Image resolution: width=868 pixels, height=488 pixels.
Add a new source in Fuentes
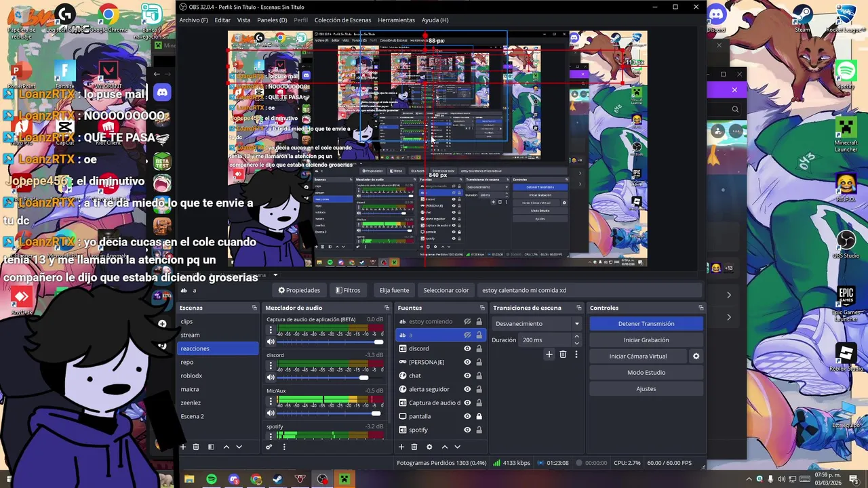click(401, 447)
